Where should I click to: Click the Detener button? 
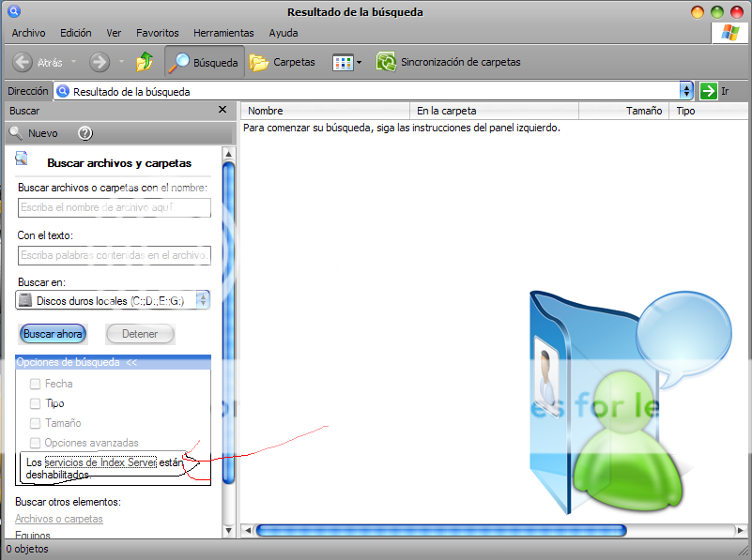(x=140, y=334)
